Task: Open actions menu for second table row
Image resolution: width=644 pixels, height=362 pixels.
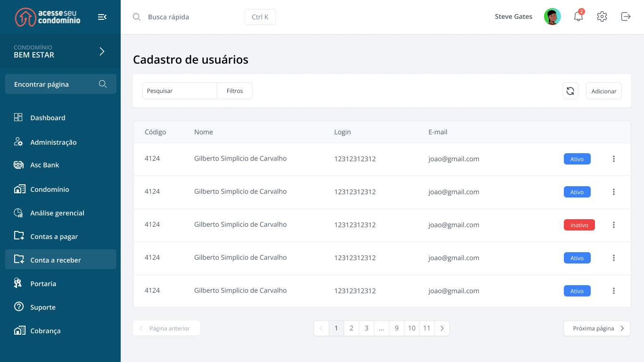Action: pos(614,192)
